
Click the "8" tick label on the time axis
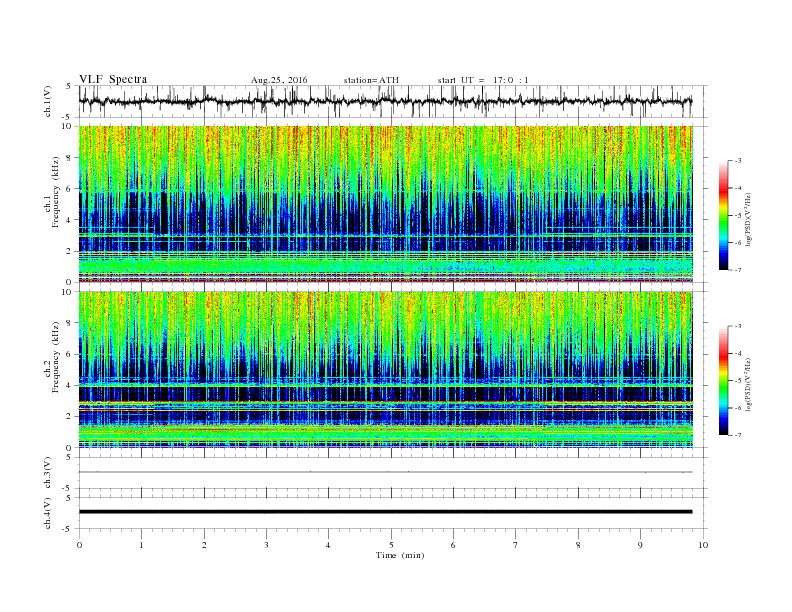(x=578, y=545)
